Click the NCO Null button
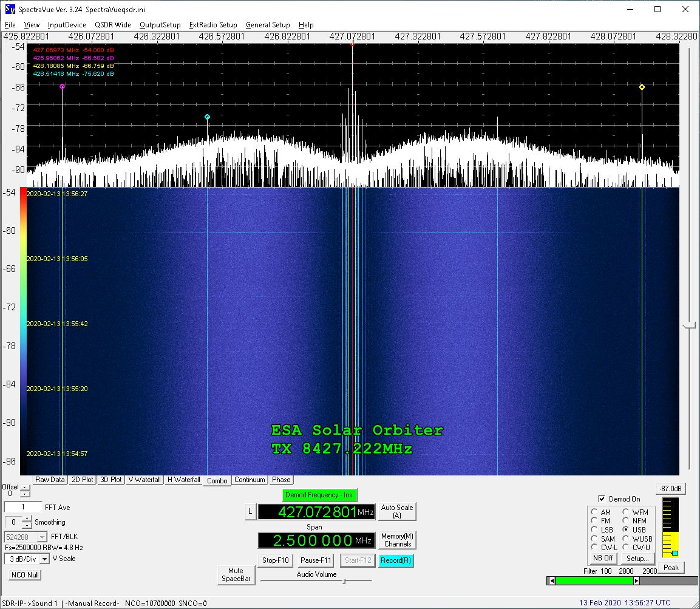Viewport: 700px width, 609px height. tap(25, 574)
